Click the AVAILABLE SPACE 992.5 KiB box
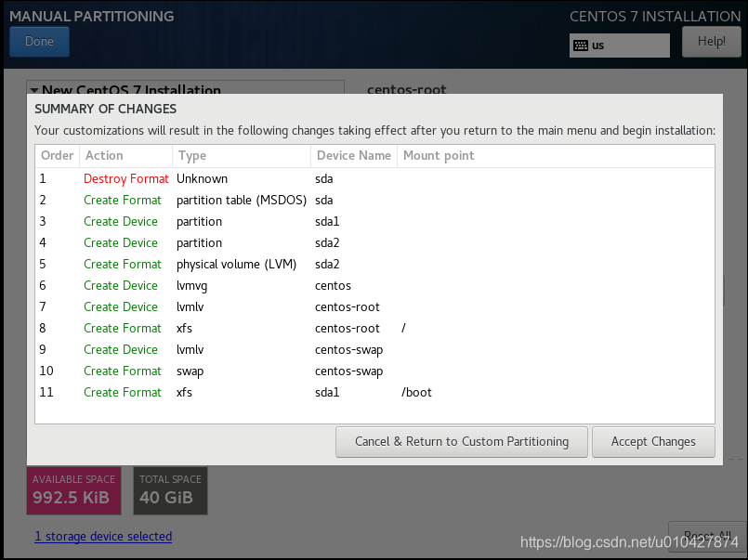This screenshot has height=560, width=748. pos(74,490)
